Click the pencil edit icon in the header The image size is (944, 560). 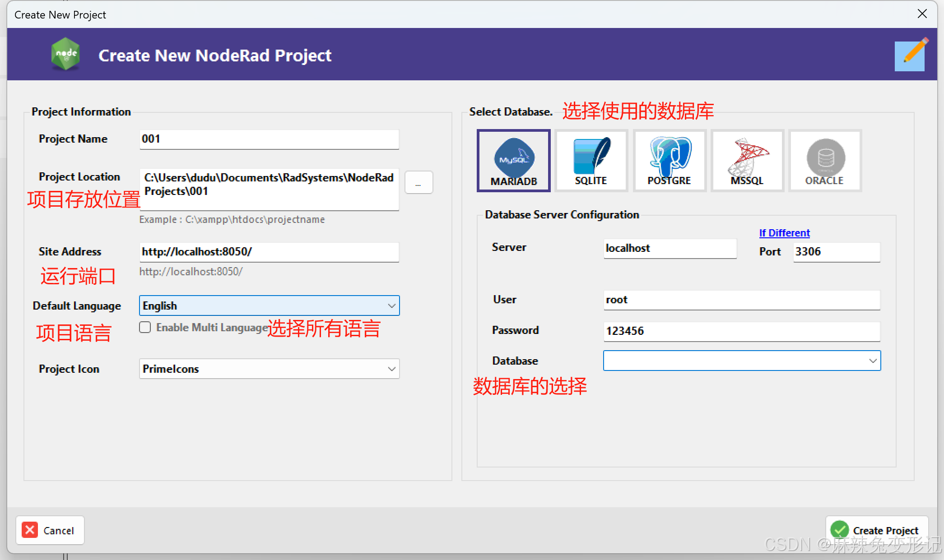[910, 56]
